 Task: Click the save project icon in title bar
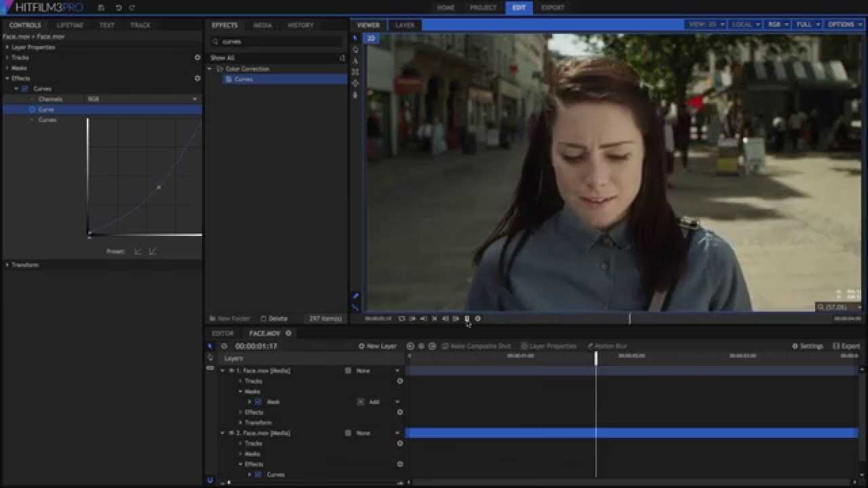point(101,7)
